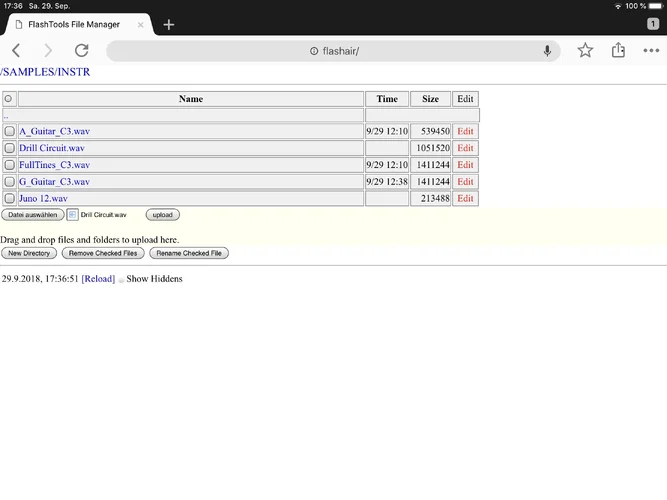Click the Rename Checked File button

tap(189, 253)
